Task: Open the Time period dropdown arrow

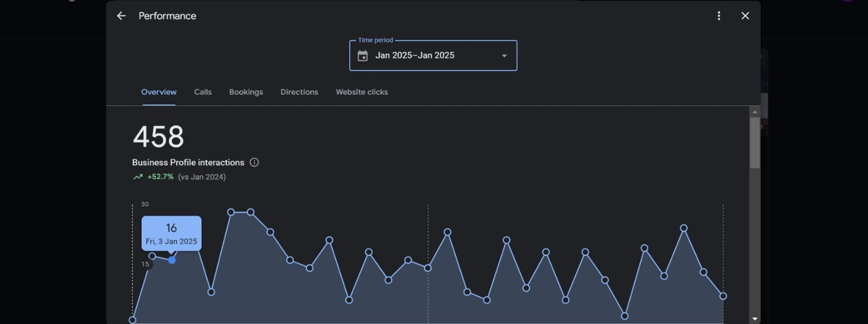Action: 504,56
